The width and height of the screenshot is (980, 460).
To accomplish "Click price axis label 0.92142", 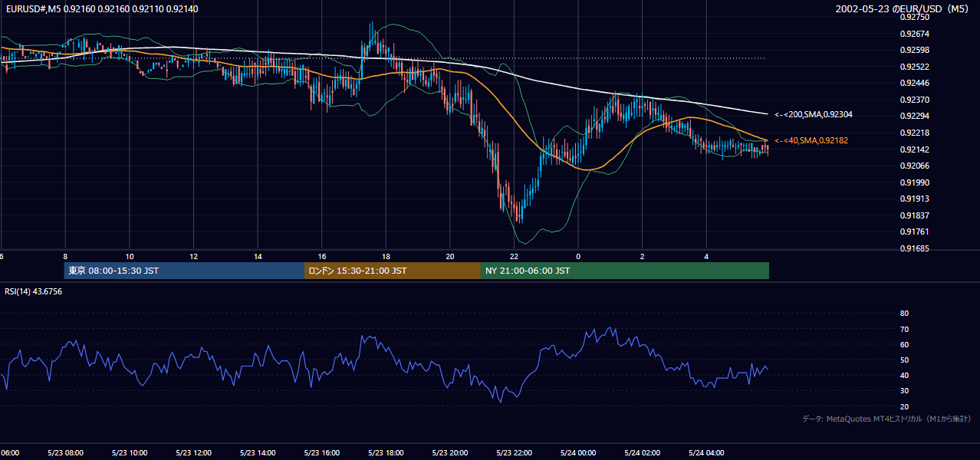I will [915, 149].
